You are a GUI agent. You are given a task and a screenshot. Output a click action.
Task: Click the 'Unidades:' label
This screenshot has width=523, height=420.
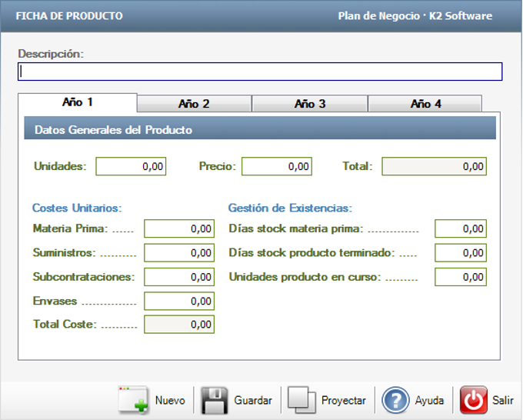pos(60,166)
